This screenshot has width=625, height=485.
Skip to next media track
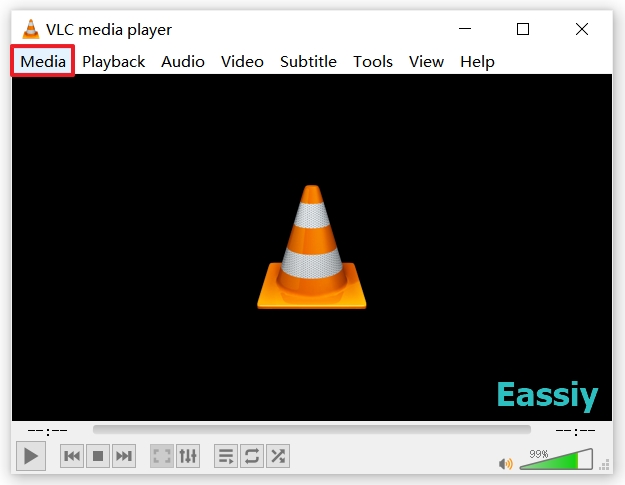(124, 456)
